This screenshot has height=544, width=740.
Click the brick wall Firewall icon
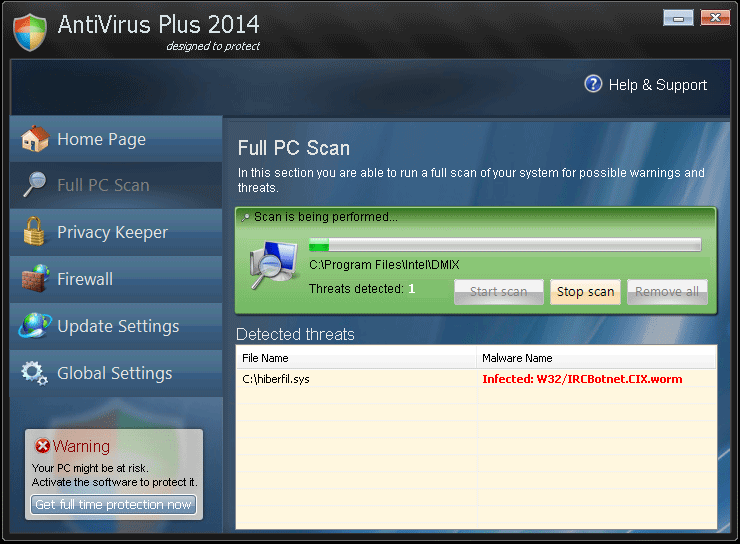(x=35, y=279)
